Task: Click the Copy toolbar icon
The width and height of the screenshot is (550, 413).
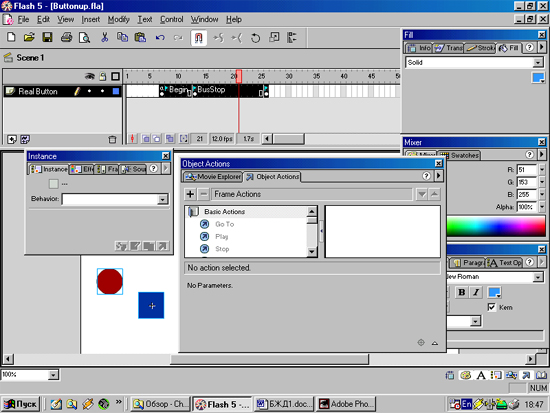Action: click(x=122, y=37)
